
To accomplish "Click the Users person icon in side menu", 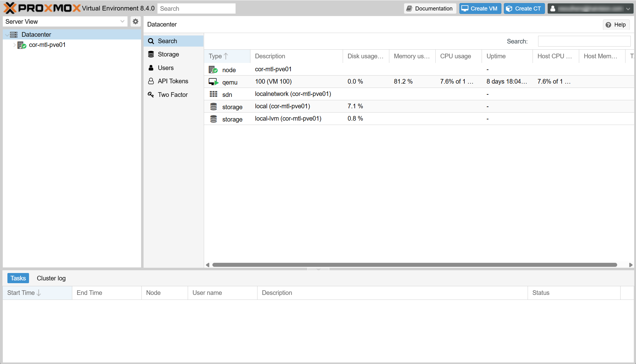I will click(151, 68).
